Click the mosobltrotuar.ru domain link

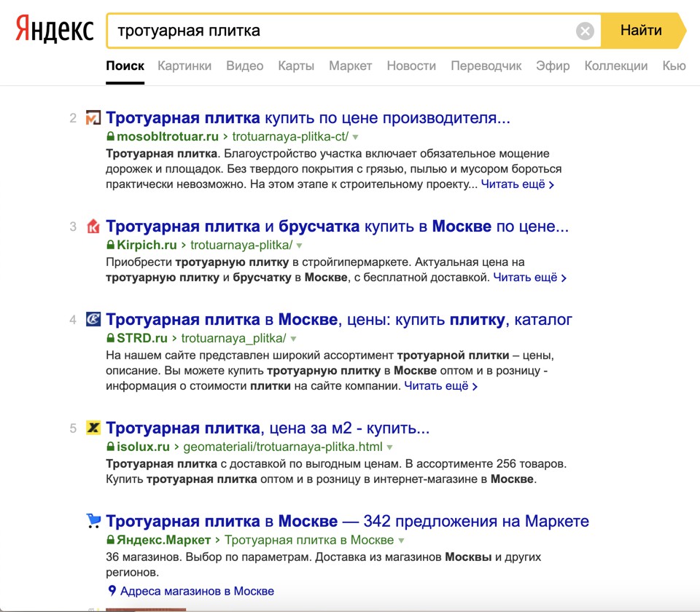pyautogui.click(x=168, y=136)
